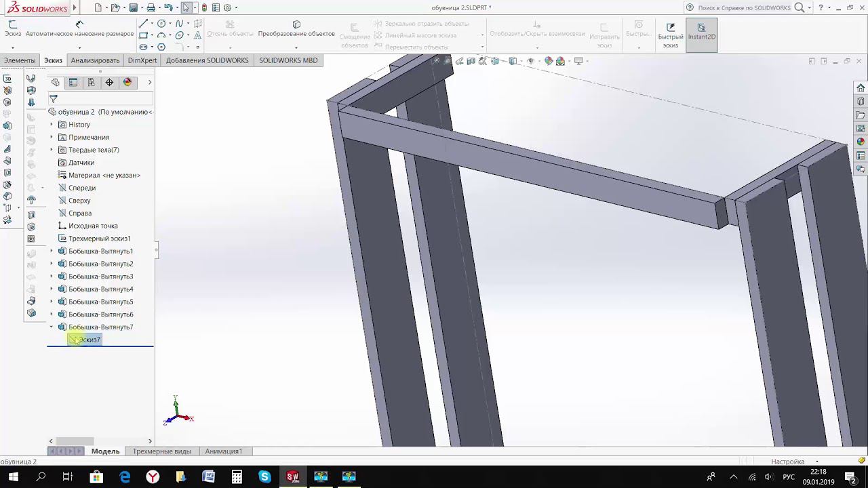
Task: Open the help search dropdown arrow
Action: click(811, 7)
